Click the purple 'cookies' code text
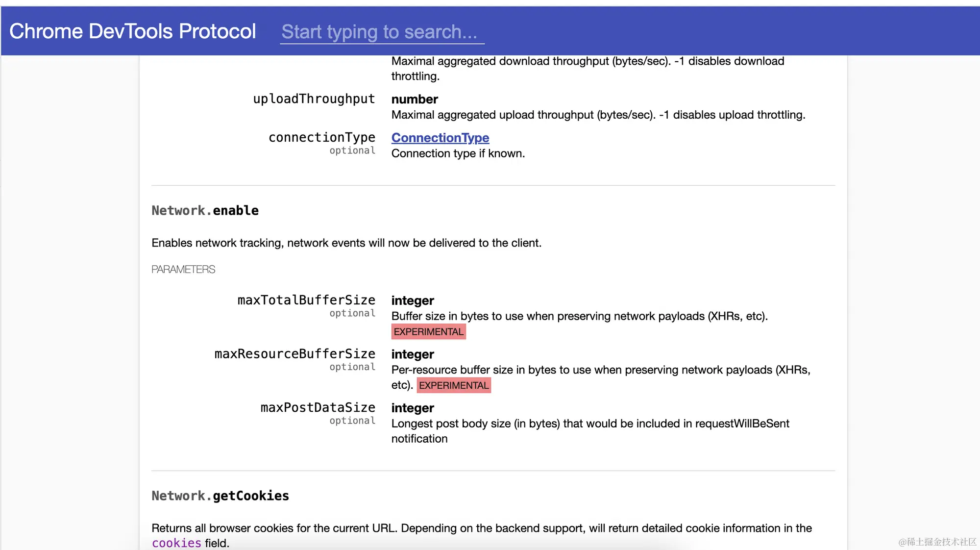The width and height of the screenshot is (980, 550). pyautogui.click(x=176, y=543)
